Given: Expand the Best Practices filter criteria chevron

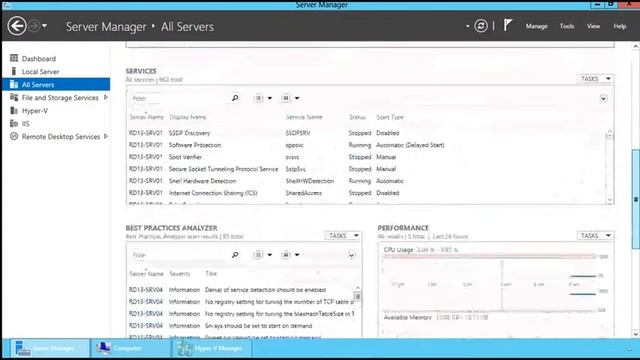Looking at the screenshot, I should [351, 256].
